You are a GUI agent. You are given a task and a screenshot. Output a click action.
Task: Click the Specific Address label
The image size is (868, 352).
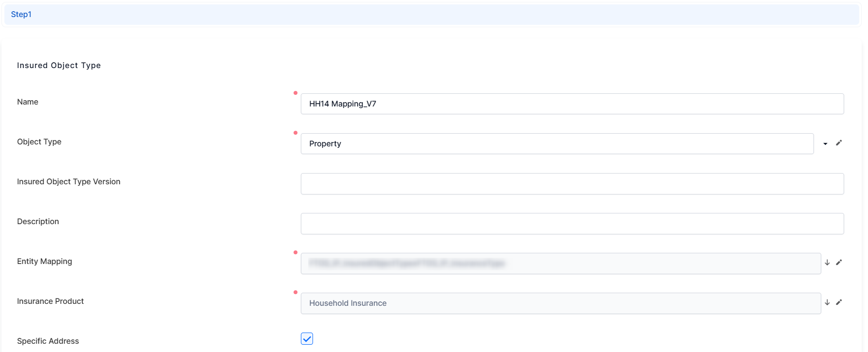[48, 341]
